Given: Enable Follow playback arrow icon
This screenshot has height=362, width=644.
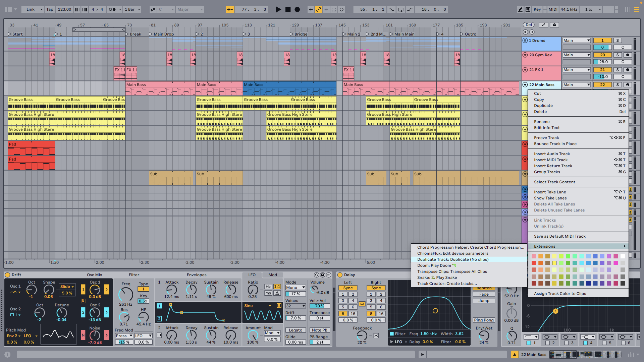Looking at the screenshot, I should 230,9.
